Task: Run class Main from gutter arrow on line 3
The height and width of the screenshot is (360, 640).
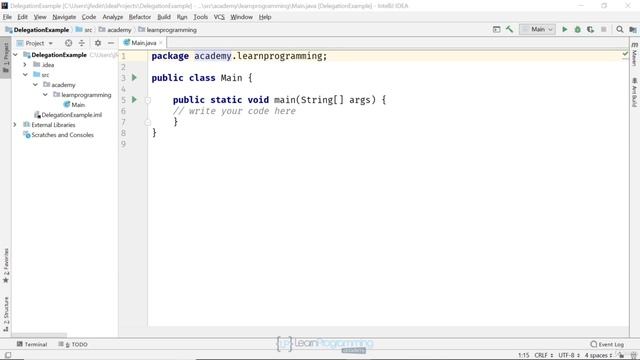Action: (x=134, y=78)
